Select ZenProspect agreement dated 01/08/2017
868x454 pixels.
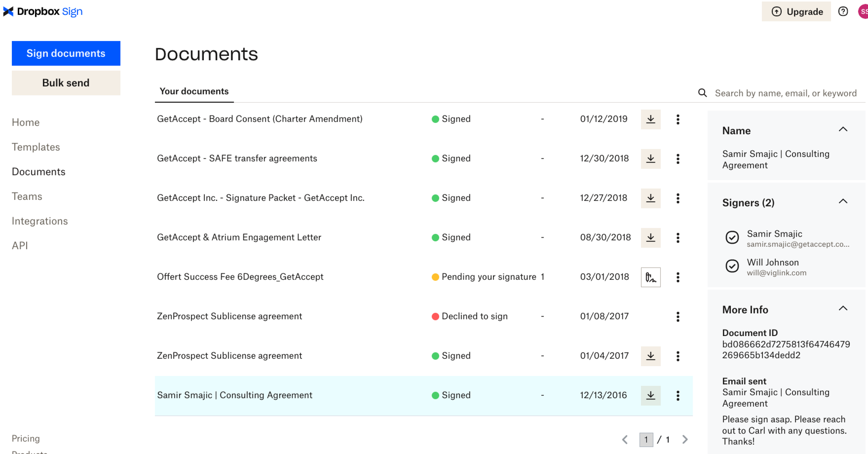[229, 316]
